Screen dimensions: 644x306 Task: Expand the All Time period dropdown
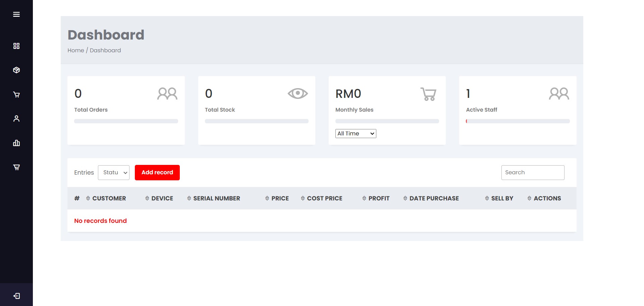point(356,133)
